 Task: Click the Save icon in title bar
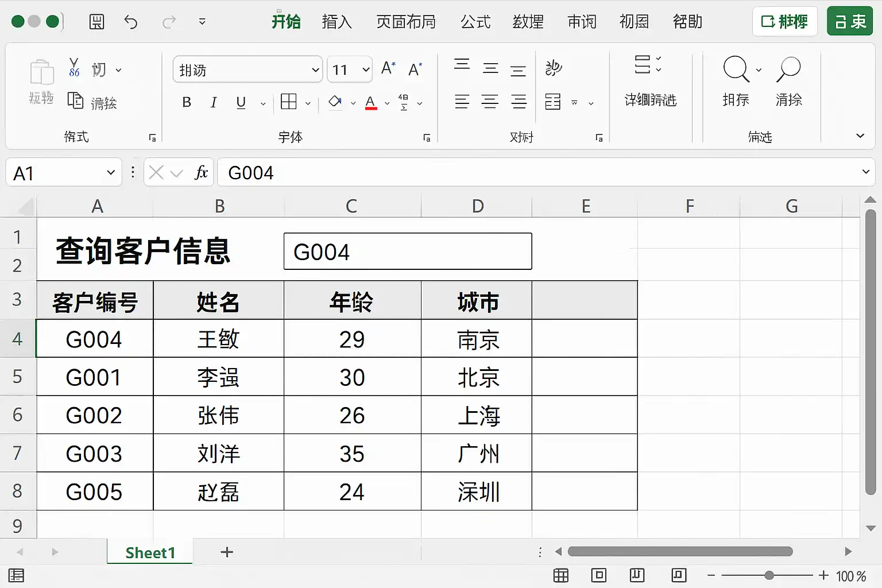coord(97,22)
